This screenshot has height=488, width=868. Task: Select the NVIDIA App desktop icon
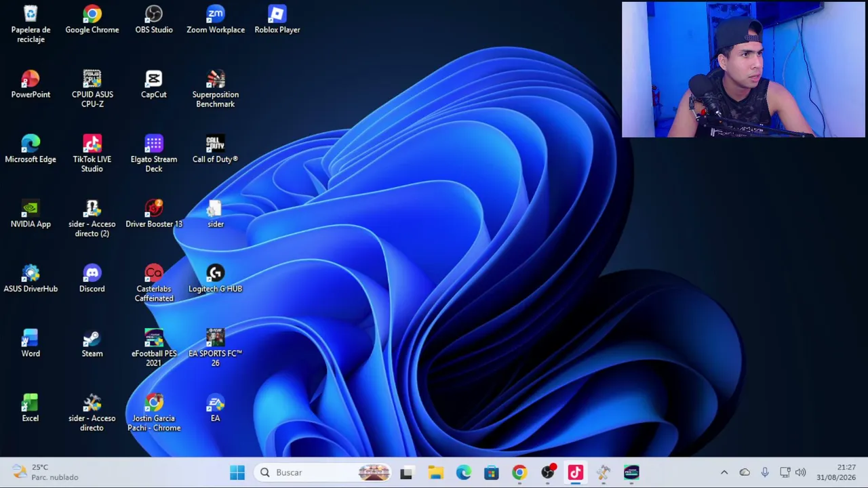coord(31,214)
